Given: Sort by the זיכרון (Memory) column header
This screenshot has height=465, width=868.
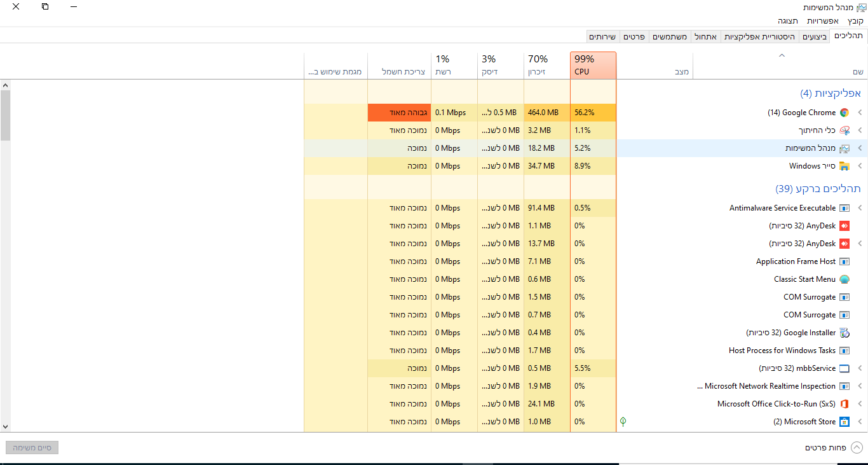Looking at the screenshot, I should coord(546,66).
